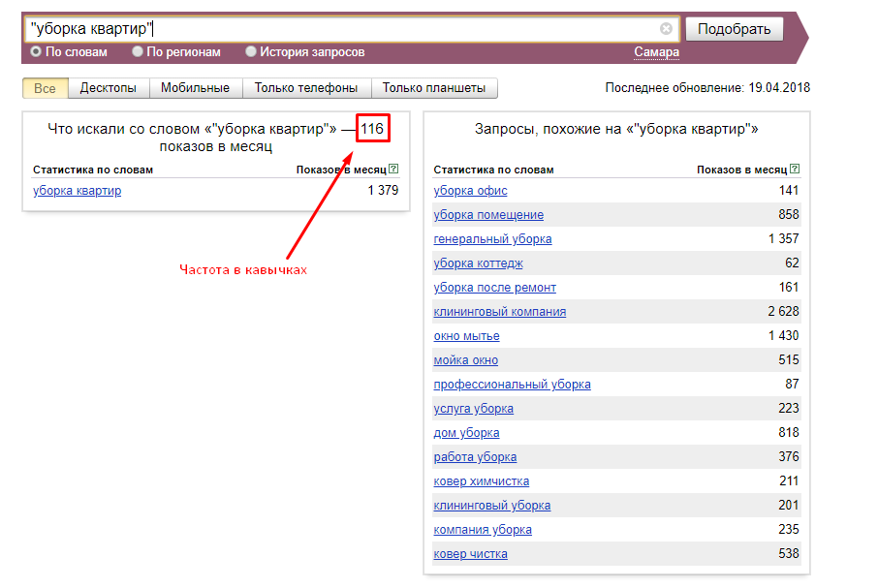
Task: Select the 'По регионам' radio button
Action: click(x=138, y=52)
